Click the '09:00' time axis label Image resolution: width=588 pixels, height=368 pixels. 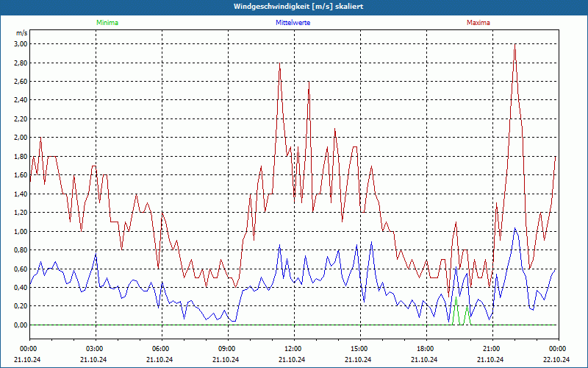(x=228, y=349)
